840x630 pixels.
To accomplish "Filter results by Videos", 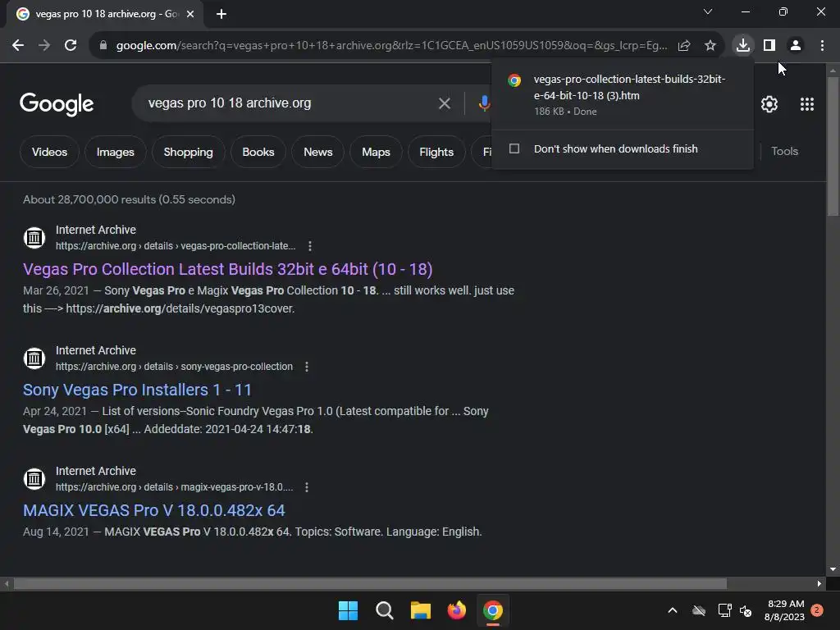I will [49, 152].
